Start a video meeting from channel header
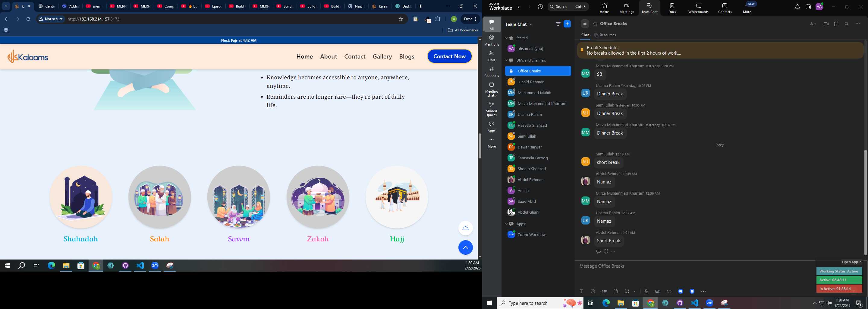 [826, 24]
